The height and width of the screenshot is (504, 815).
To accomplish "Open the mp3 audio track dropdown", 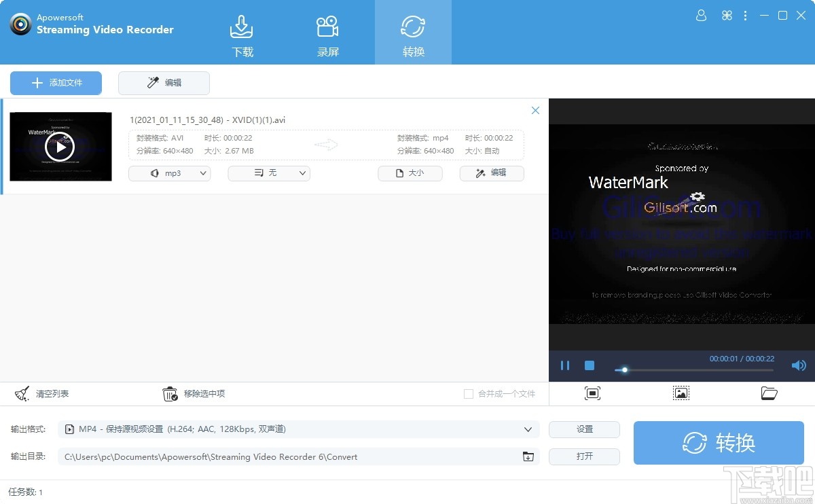I will pos(169,173).
